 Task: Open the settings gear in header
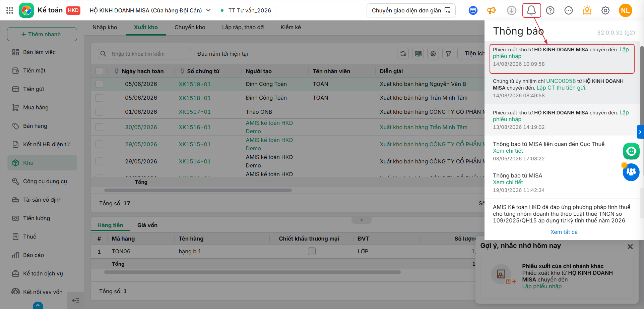[x=605, y=10]
